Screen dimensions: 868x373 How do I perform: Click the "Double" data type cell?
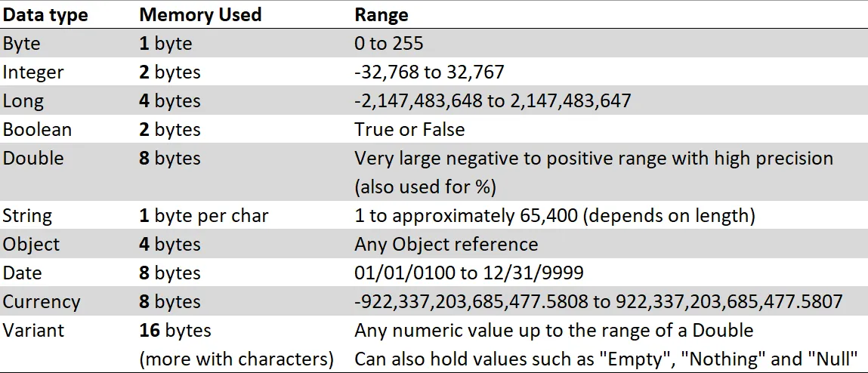coord(33,159)
